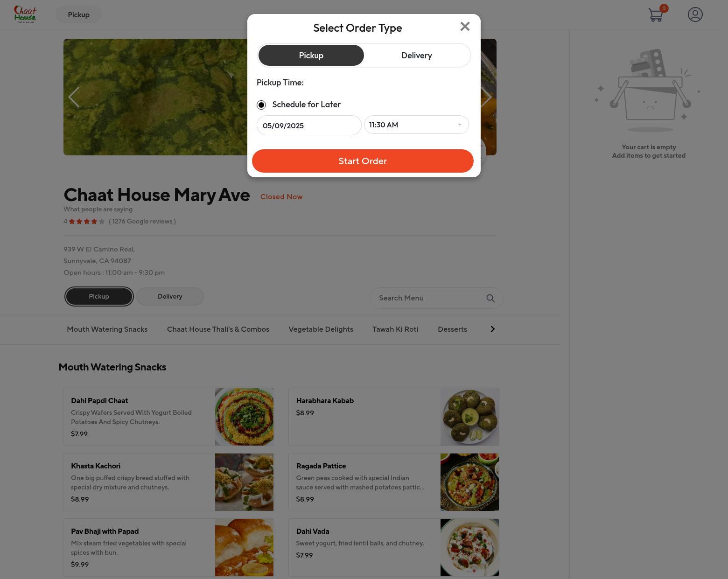
Task: Show more menu categories chevron
Action: click(x=492, y=329)
